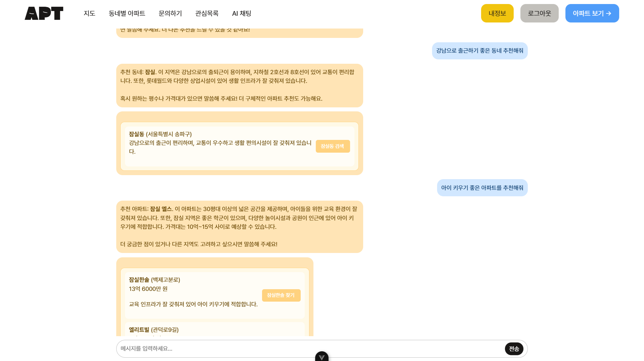The image size is (644, 361).
Task: Click the blue 아파트 보기 button
Action: (592, 13)
